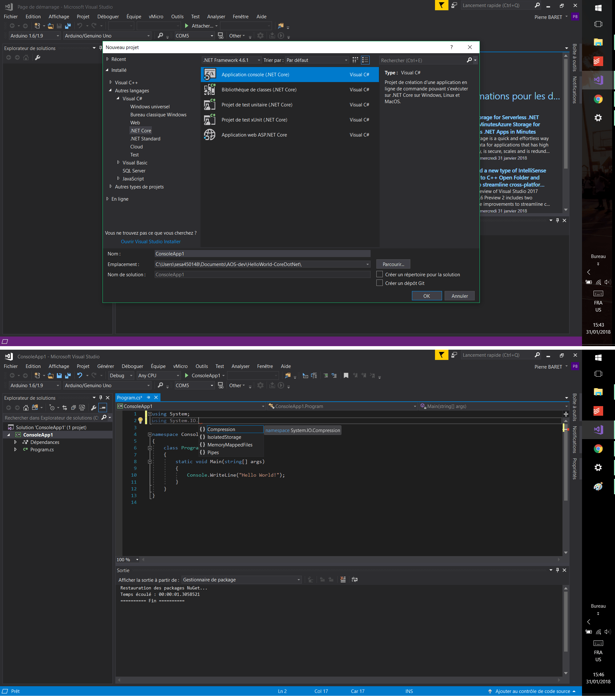
Task: Click the green Start arrow beside ConsoleApp1
Action: click(x=186, y=376)
